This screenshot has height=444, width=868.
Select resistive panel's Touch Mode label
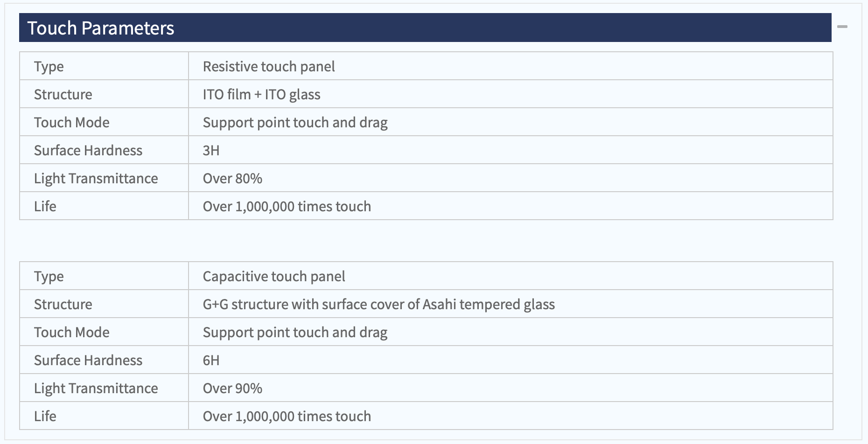click(72, 123)
